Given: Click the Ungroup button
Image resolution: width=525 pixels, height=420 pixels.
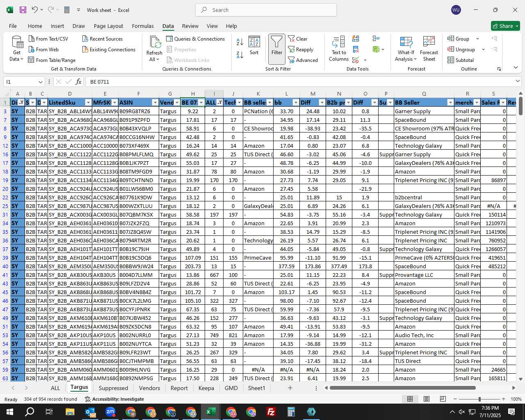Looking at the screenshot, I should (x=461, y=50).
